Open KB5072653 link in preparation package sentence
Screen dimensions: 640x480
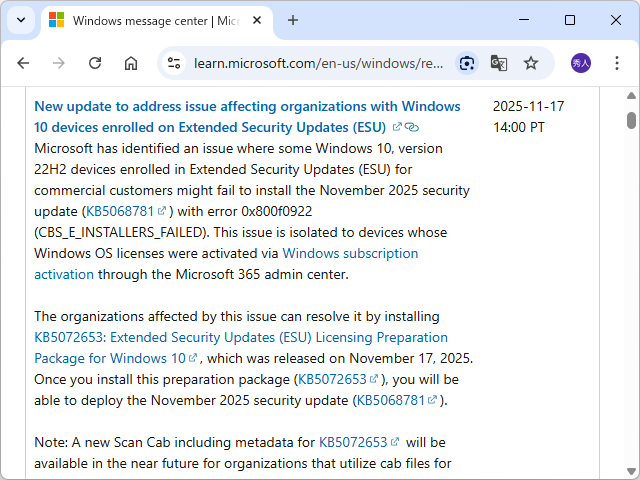tap(333, 380)
